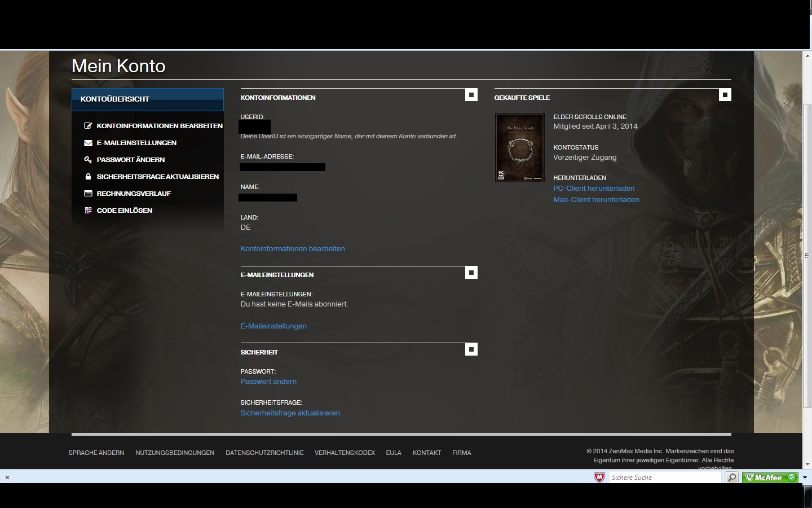Download the Mac client
Screen dimensions: 812x508
click(596, 200)
